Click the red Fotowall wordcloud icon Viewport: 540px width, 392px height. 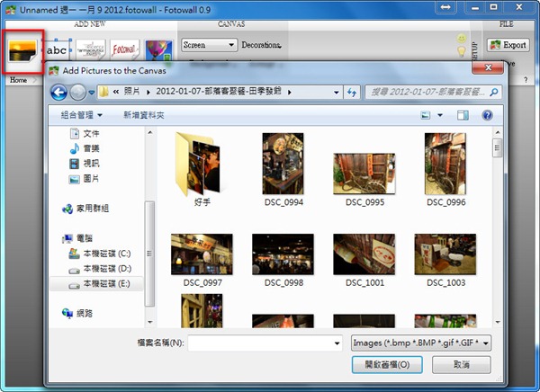(125, 49)
